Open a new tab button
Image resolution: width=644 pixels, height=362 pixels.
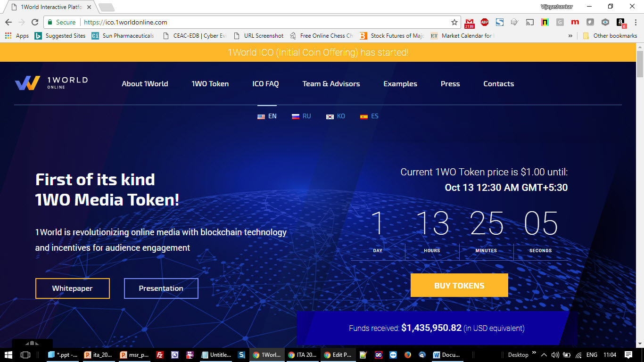pos(106,8)
